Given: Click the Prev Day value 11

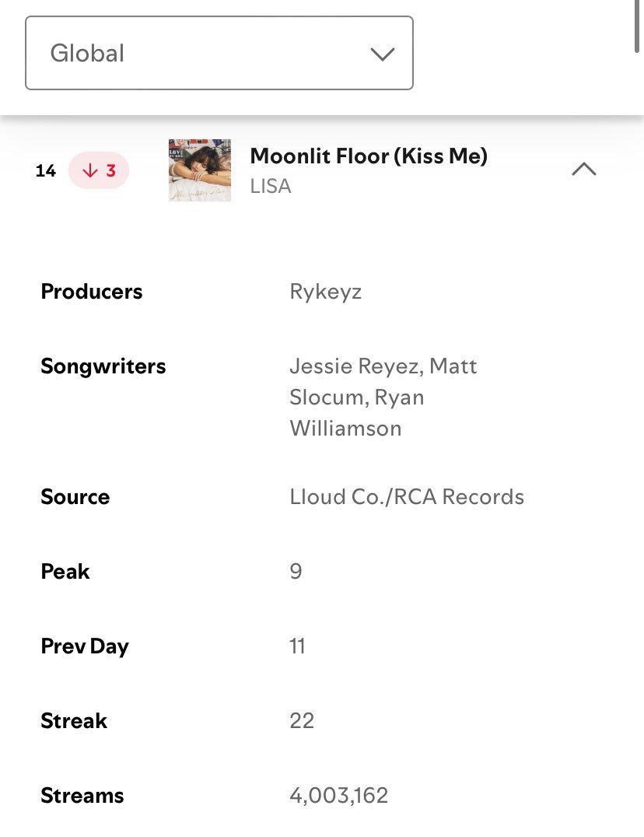Looking at the screenshot, I should click(297, 646).
